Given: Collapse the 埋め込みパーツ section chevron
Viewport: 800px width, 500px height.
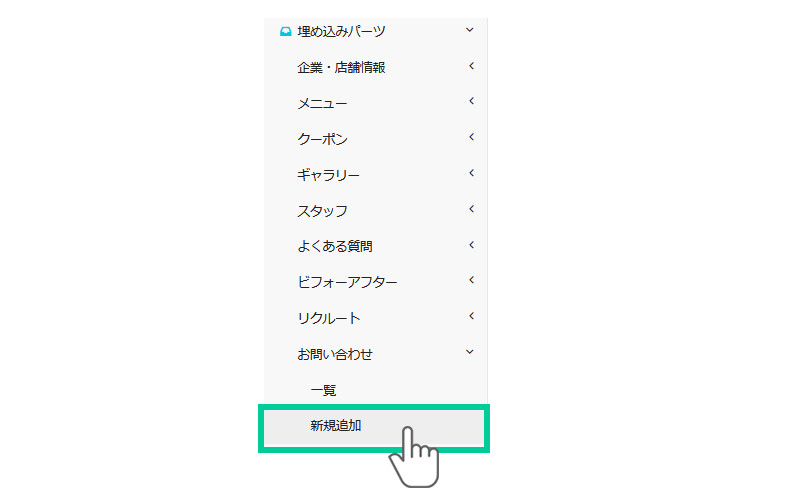Looking at the screenshot, I should pos(470,31).
